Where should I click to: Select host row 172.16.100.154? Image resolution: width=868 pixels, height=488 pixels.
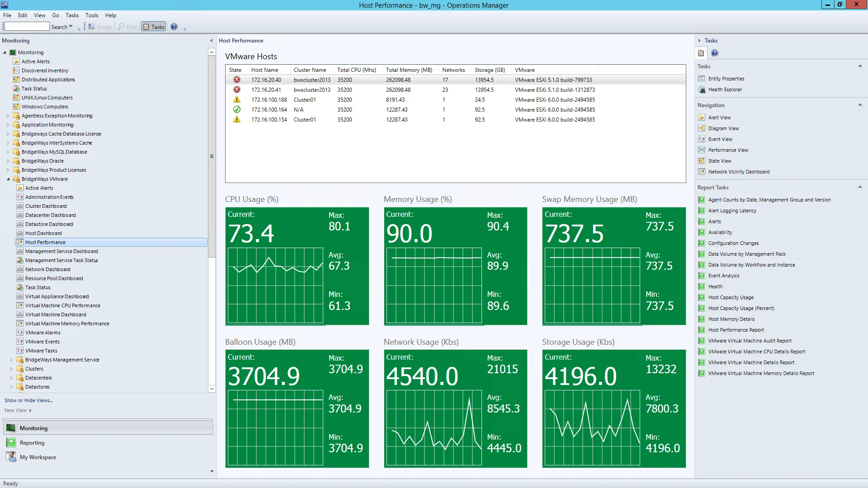(455, 119)
